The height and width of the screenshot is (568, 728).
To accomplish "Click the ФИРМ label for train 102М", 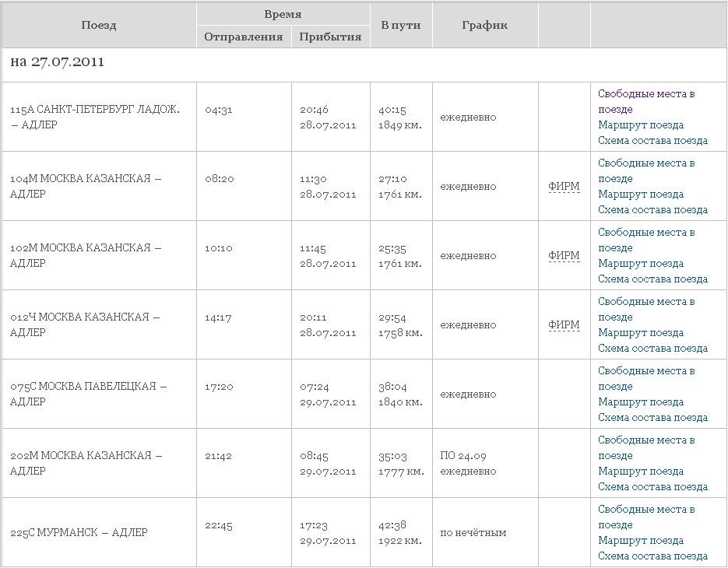I will point(564,256).
